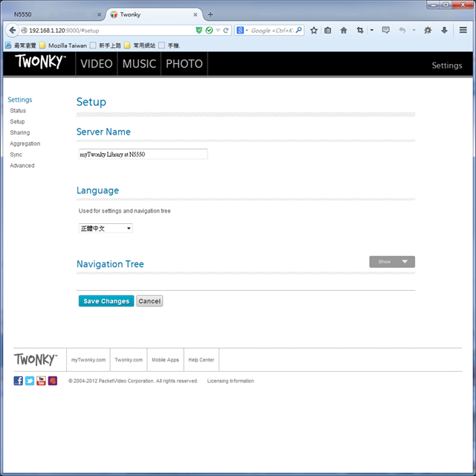Screen dimensions: 476x476
Task: Click the Server Name text field
Action: tap(143, 154)
